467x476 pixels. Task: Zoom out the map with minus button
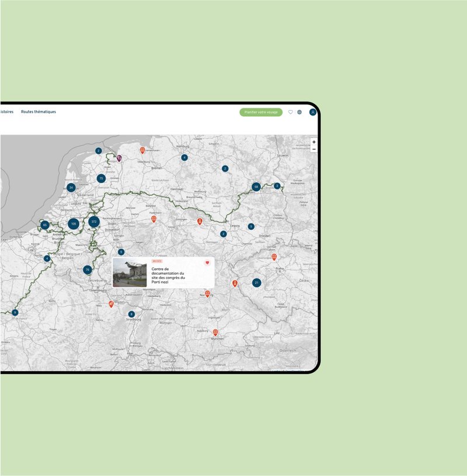314,149
